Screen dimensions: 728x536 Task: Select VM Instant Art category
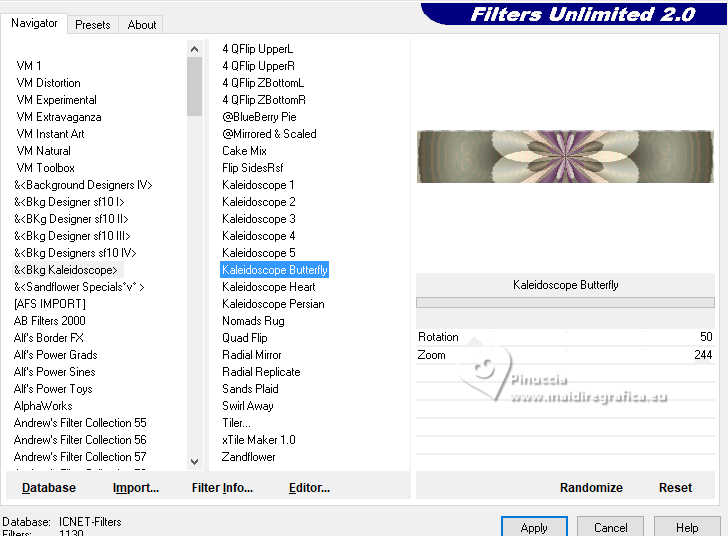pos(50,134)
